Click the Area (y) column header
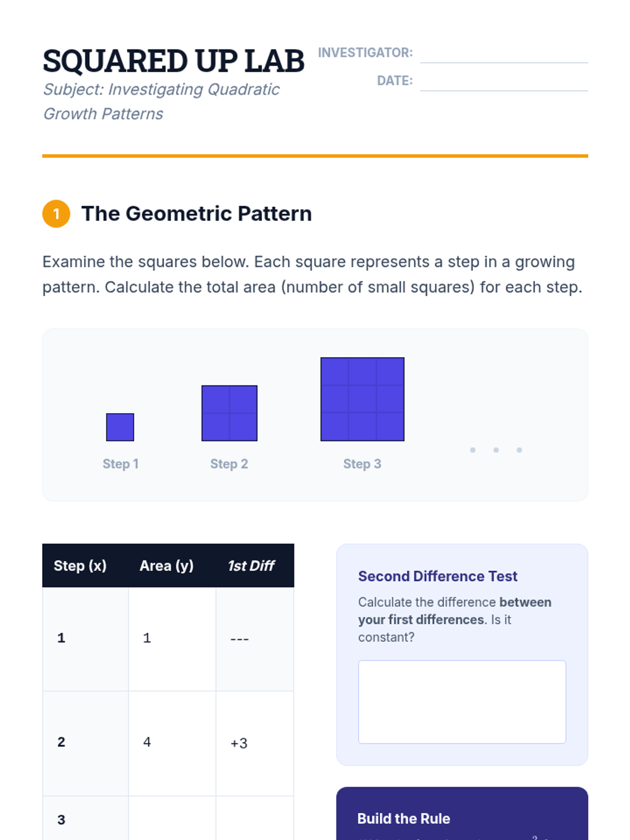 (x=166, y=565)
